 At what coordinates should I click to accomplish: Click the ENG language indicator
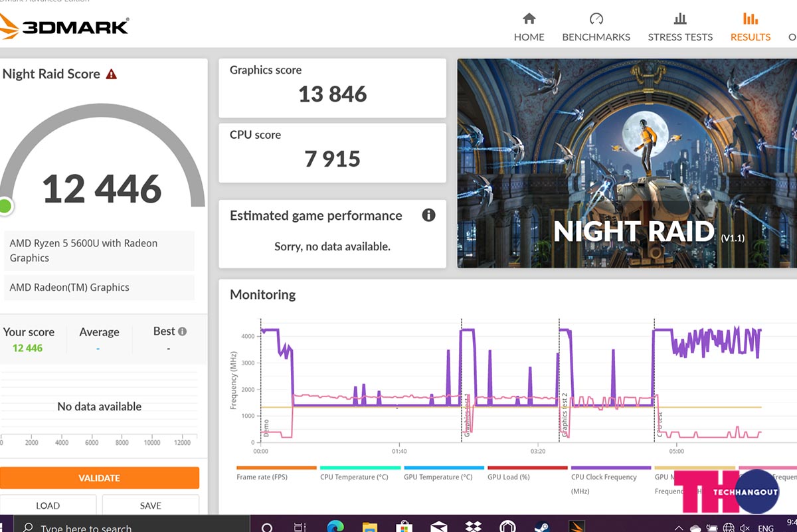766,529
